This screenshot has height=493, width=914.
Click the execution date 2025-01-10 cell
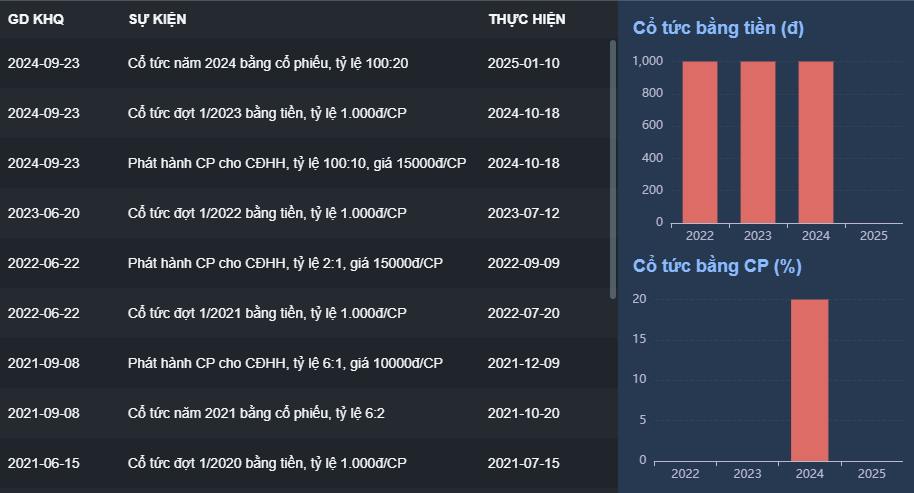524,63
